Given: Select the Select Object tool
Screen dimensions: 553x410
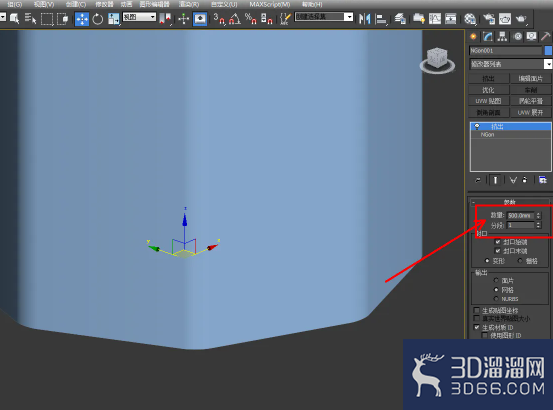Looking at the screenshot, I should pyautogui.click(x=14, y=18).
